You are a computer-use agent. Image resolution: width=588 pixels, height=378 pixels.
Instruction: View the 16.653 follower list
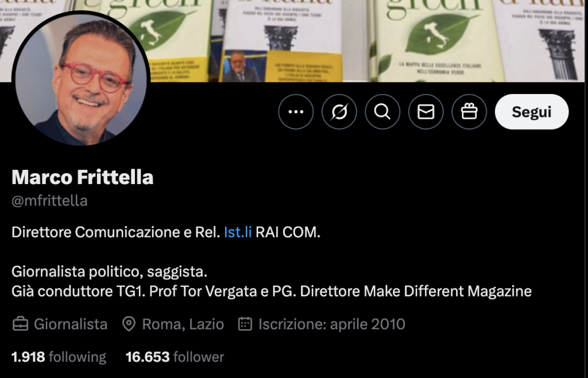175,357
